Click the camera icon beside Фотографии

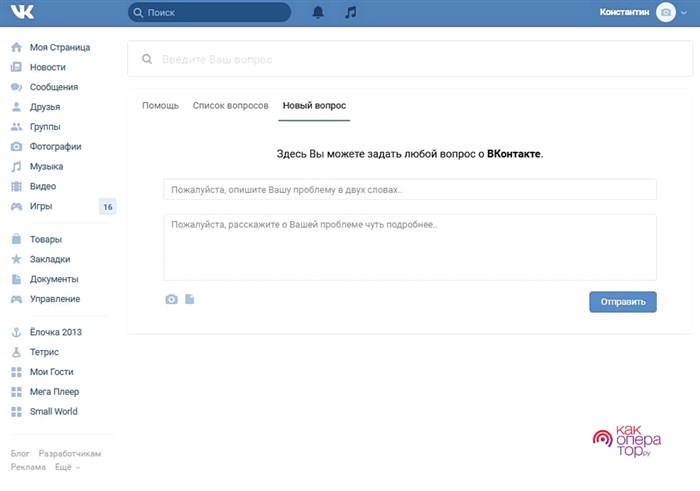click(17, 146)
